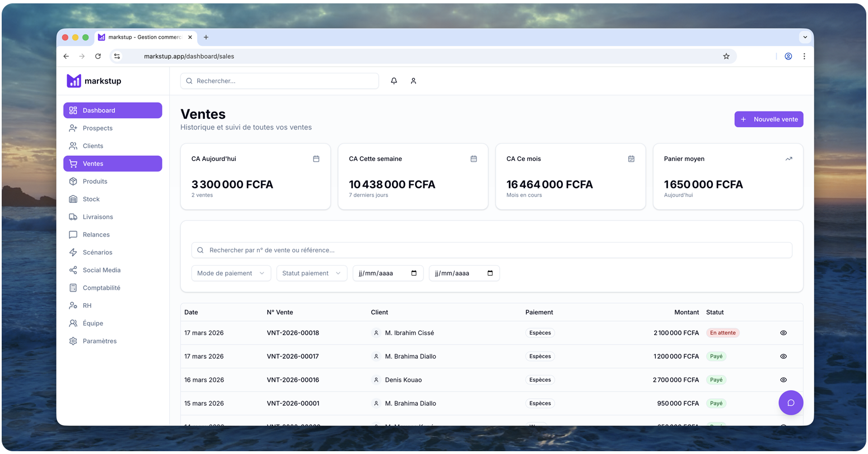Expand the Statut paiement filter
Viewport: 868px width, 454px height.
311,273
